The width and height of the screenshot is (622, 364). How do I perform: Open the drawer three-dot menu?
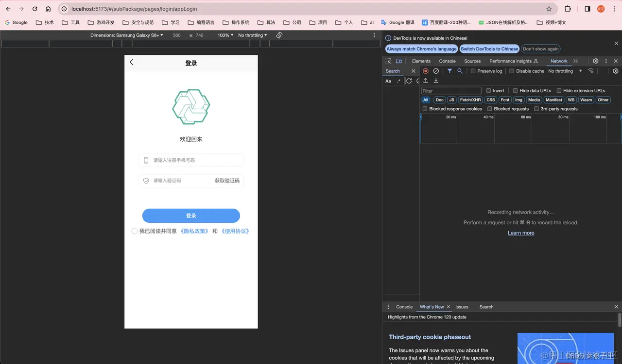(388, 307)
